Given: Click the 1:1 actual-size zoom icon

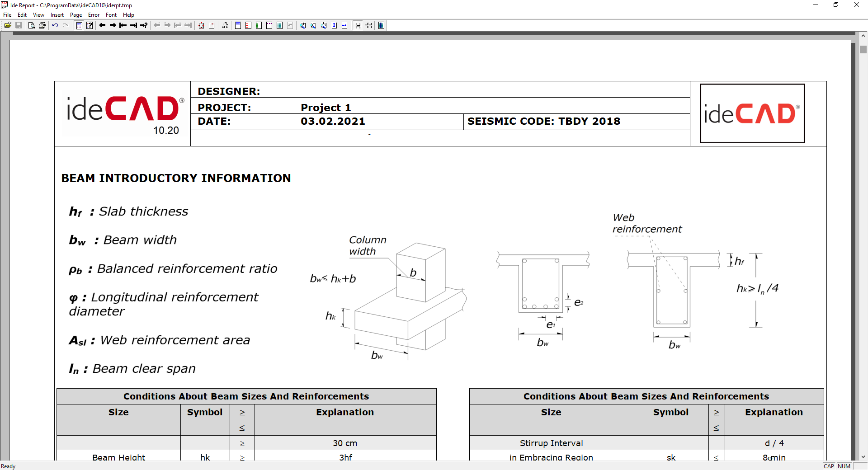Looking at the screenshot, I should 324,25.
